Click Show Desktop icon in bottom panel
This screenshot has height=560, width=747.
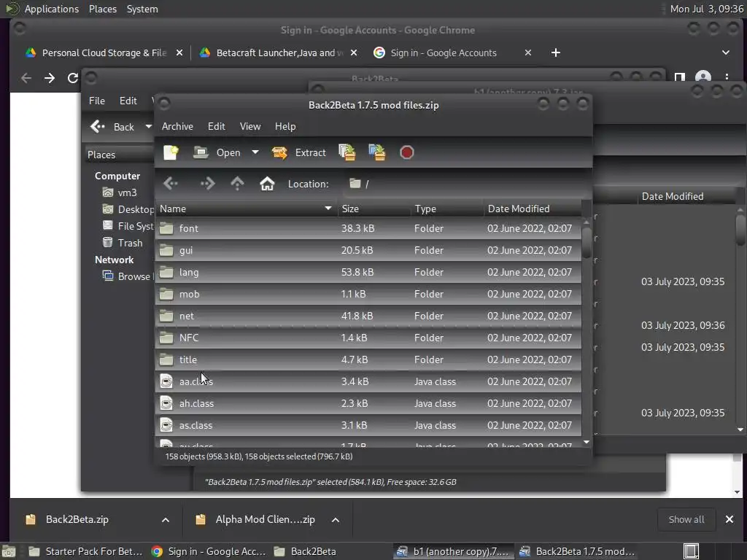pos(691,551)
